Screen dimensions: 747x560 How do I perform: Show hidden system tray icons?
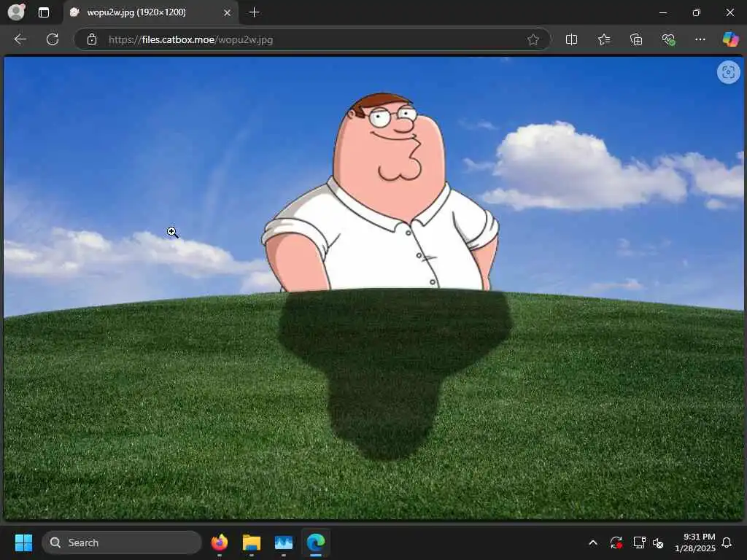593,542
